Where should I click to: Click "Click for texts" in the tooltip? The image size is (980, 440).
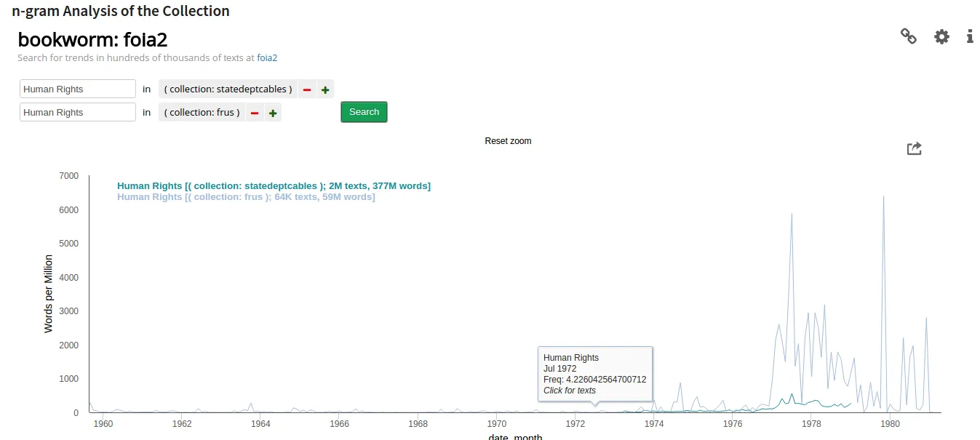(570, 391)
